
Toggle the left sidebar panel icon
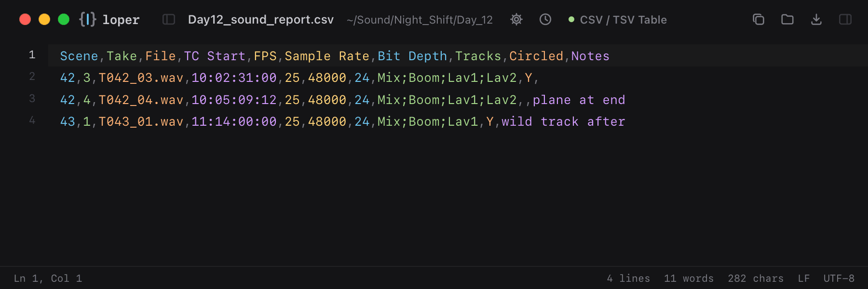pyautogui.click(x=169, y=19)
